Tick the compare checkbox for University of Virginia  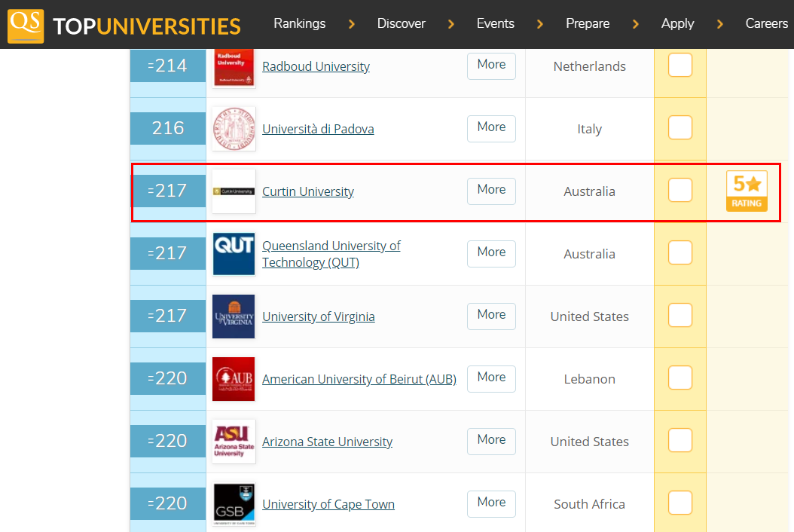tap(680, 315)
